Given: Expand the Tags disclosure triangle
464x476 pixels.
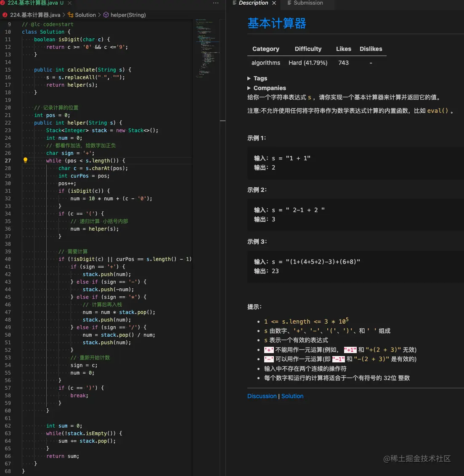Looking at the screenshot, I should coord(249,78).
